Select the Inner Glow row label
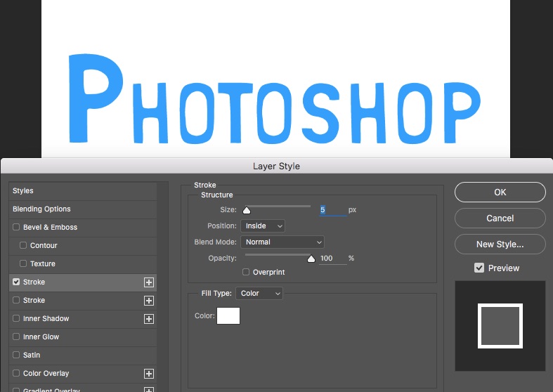The width and height of the screenshot is (553, 392). tap(41, 337)
